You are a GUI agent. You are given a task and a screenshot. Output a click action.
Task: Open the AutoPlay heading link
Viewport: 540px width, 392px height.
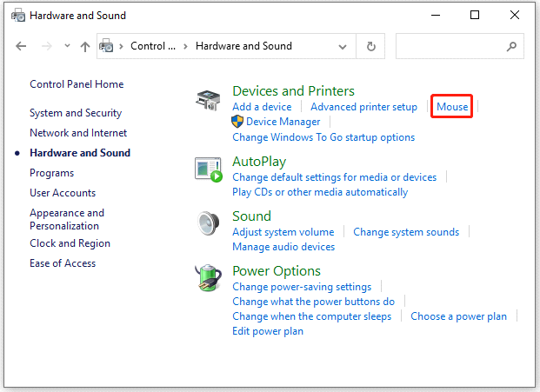[x=259, y=162]
